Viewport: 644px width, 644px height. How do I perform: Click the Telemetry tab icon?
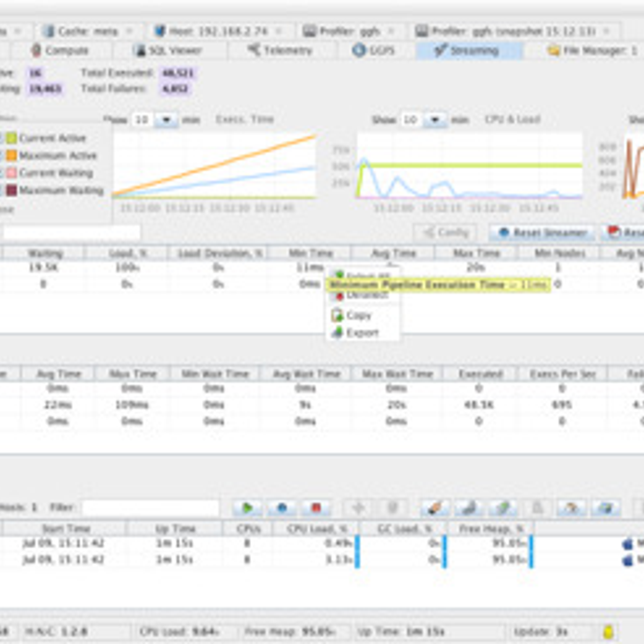tap(253, 50)
